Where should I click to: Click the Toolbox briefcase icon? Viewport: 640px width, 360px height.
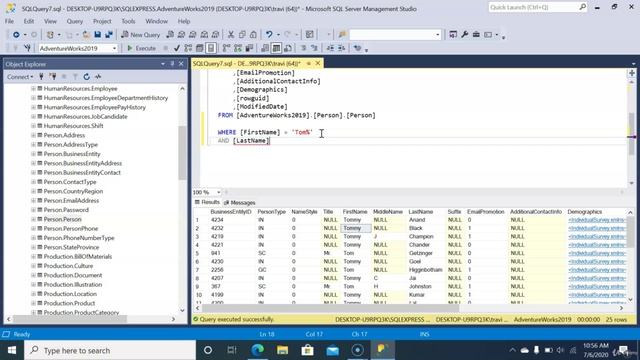(x=476, y=35)
